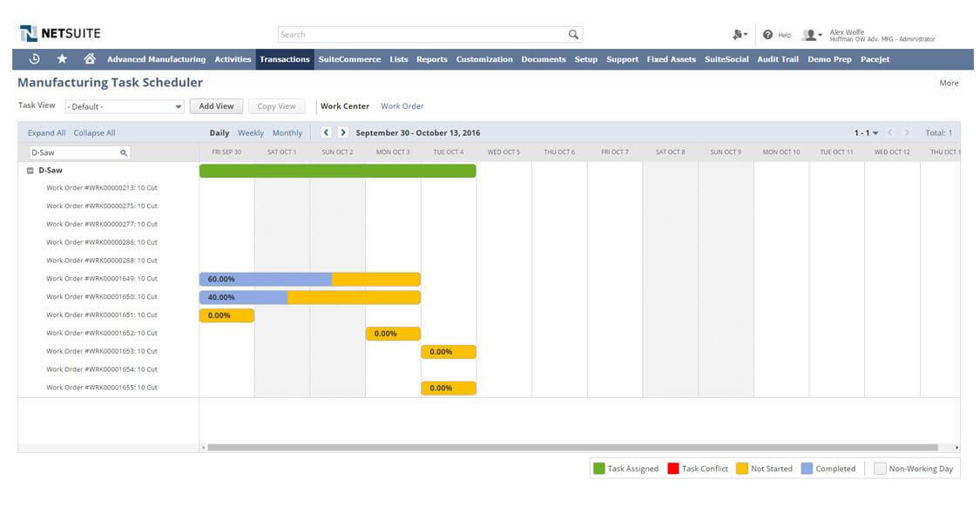The width and height of the screenshot is (980, 507).
Task: Open the 1 - 1 pagination dropdown
Action: click(862, 132)
